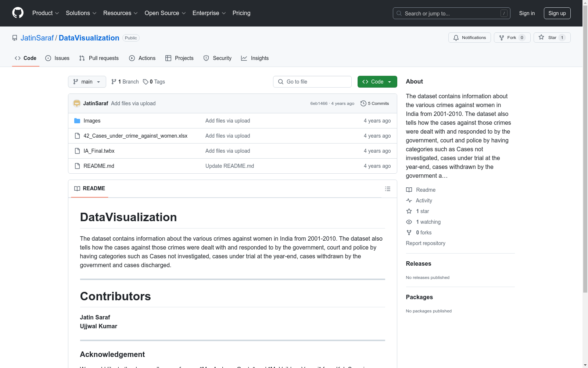This screenshot has width=588, height=368.
Task: Open the JatinSaraf owner link in the title
Action: point(37,38)
